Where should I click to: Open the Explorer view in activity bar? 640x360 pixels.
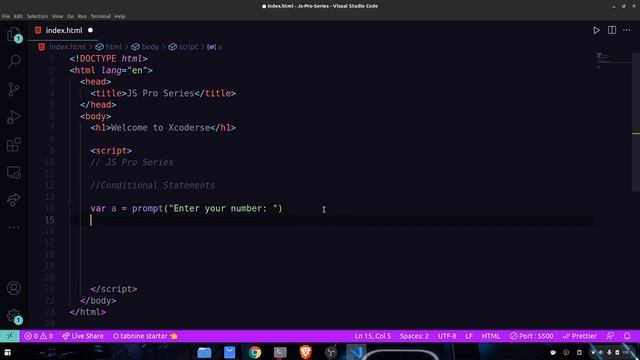tap(14, 34)
